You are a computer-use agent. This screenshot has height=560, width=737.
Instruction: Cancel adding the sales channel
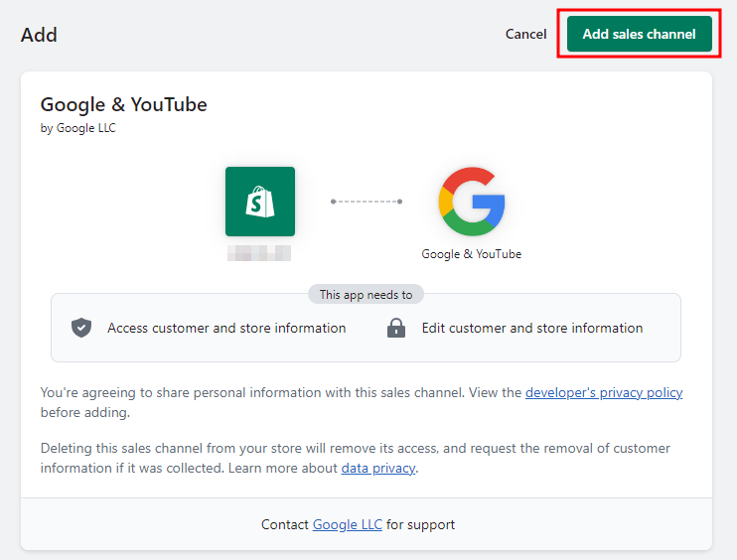[526, 34]
